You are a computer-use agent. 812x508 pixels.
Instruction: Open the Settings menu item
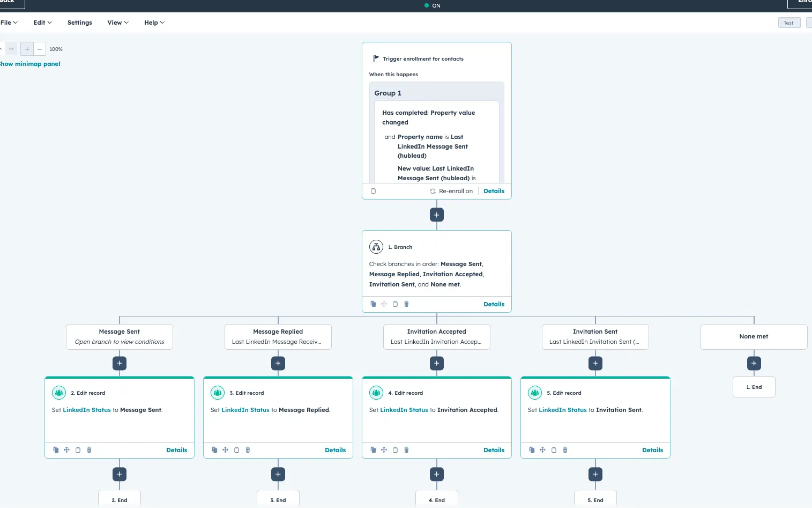click(80, 23)
